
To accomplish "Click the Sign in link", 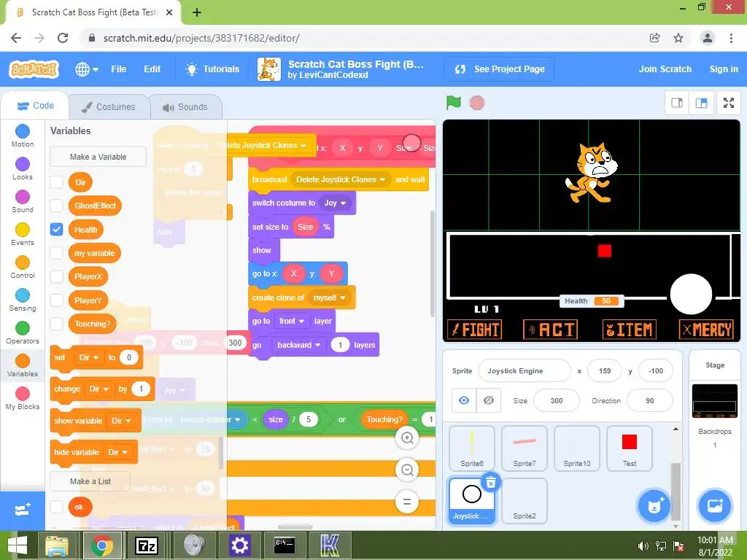I will pos(724,69).
